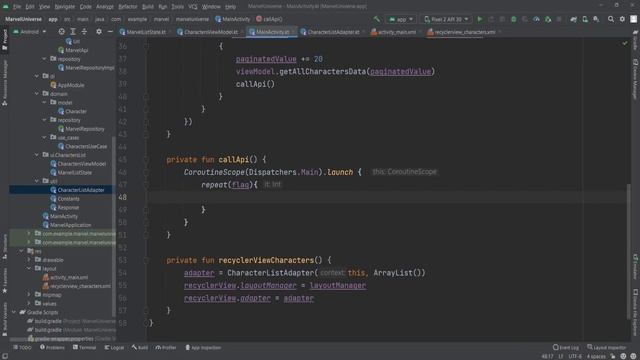
Task: Collapse the Gradle Scripts node
Action: [x=14, y=312]
